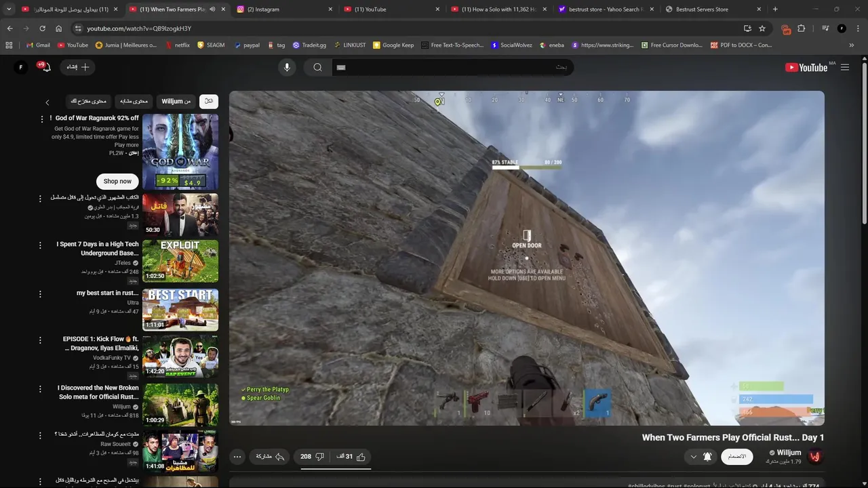Open options menu for JTeles video

point(40,245)
